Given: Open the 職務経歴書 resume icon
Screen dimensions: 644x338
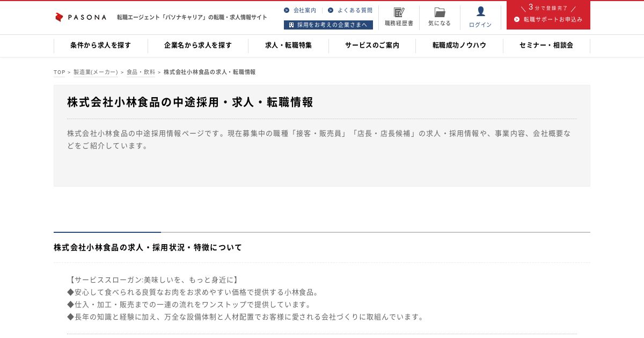Looking at the screenshot, I should click(399, 12).
